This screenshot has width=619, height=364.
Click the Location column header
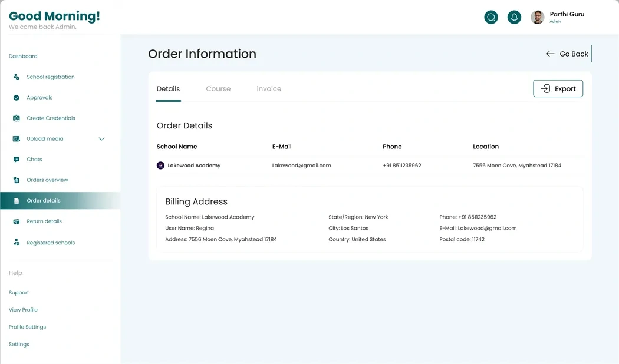pyautogui.click(x=486, y=146)
